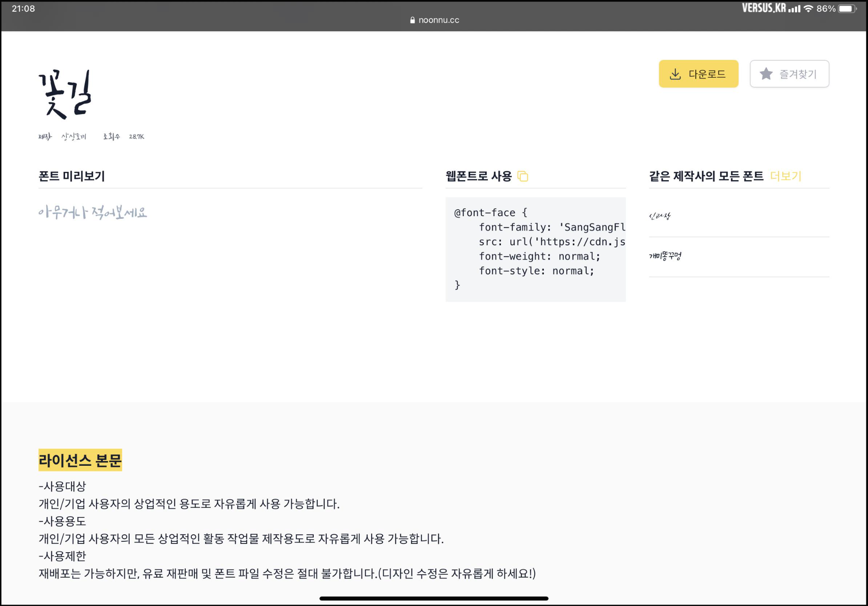
Task: Open the 더보기 link for more fonts
Action: tap(785, 176)
